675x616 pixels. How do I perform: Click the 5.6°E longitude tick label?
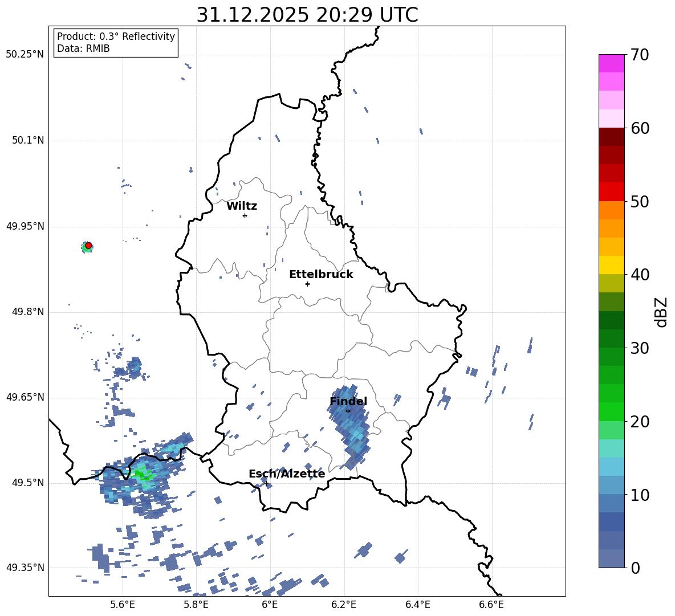click(123, 605)
